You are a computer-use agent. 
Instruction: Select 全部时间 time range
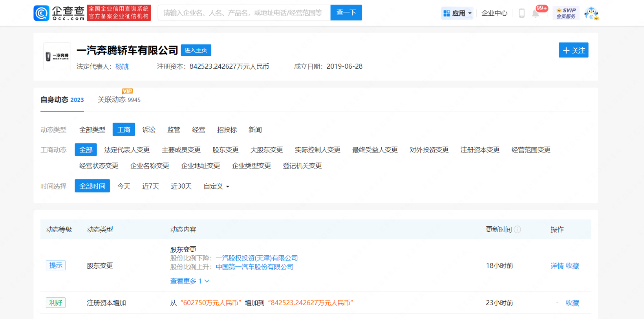pos(92,186)
